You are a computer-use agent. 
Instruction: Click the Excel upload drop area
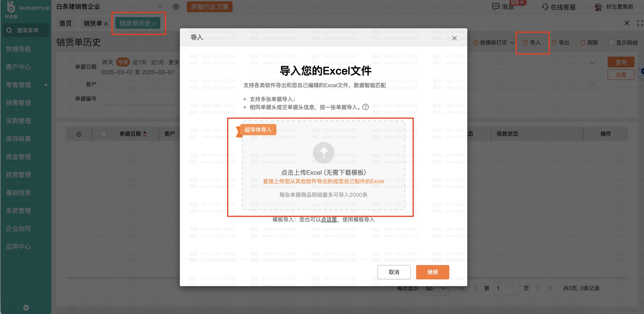click(324, 166)
